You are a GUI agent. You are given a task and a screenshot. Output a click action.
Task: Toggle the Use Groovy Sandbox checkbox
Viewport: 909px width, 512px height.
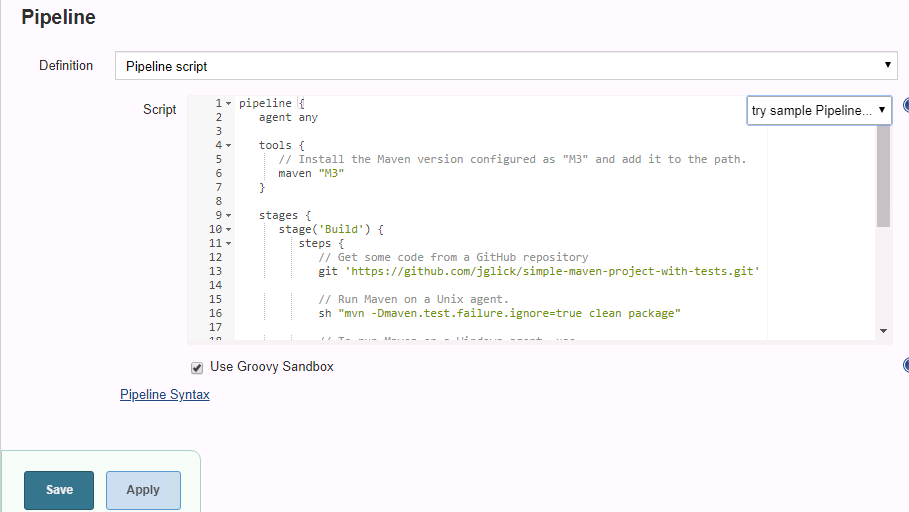click(197, 367)
